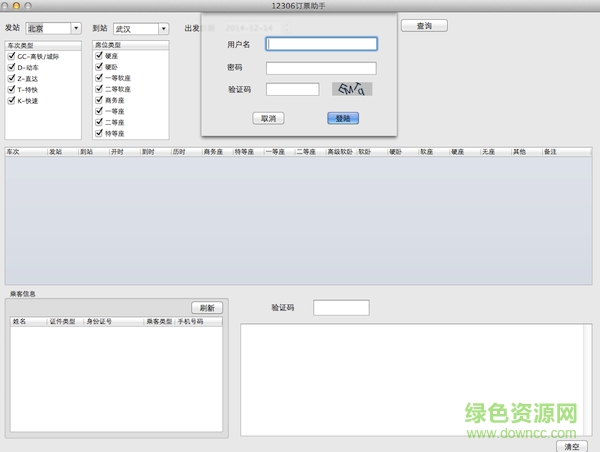The image size is (600, 452).
Task: Click the 乘客类型 column header
Action: click(159, 321)
